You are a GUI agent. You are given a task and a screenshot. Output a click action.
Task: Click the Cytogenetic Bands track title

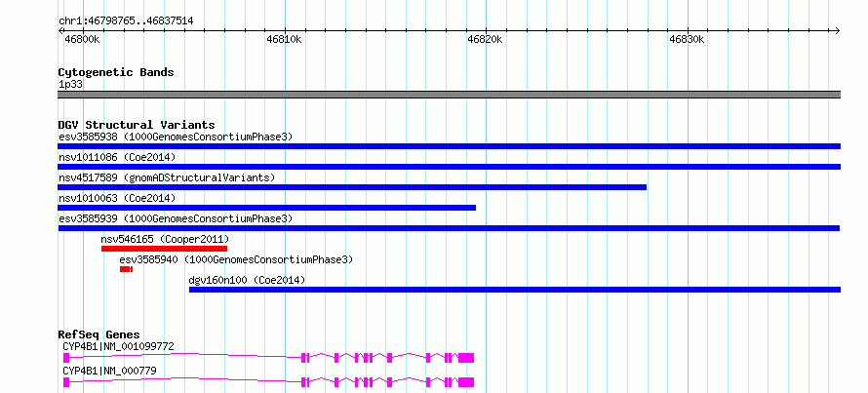[x=116, y=72]
